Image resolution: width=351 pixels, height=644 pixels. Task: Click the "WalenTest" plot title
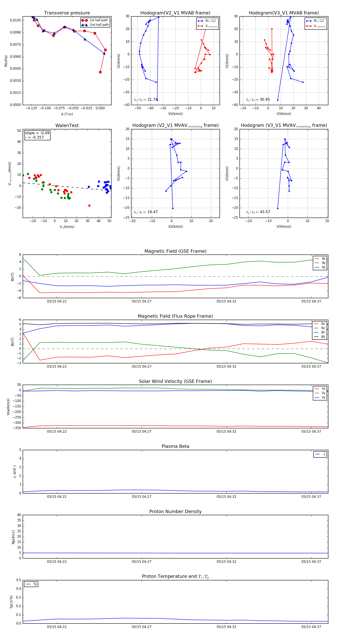tap(67, 125)
